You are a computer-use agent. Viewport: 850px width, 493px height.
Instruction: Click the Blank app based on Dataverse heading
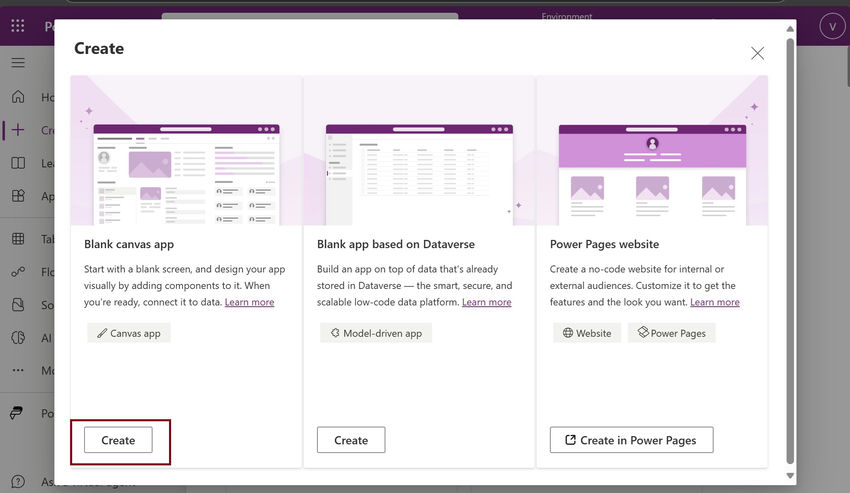pos(396,244)
